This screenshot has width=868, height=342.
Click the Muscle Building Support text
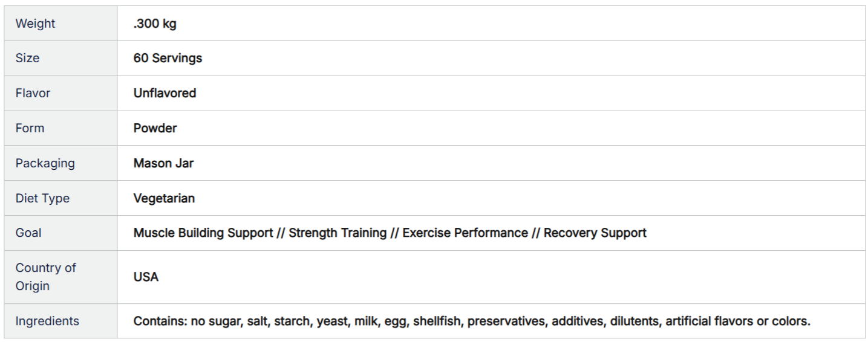pyautogui.click(x=203, y=233)
